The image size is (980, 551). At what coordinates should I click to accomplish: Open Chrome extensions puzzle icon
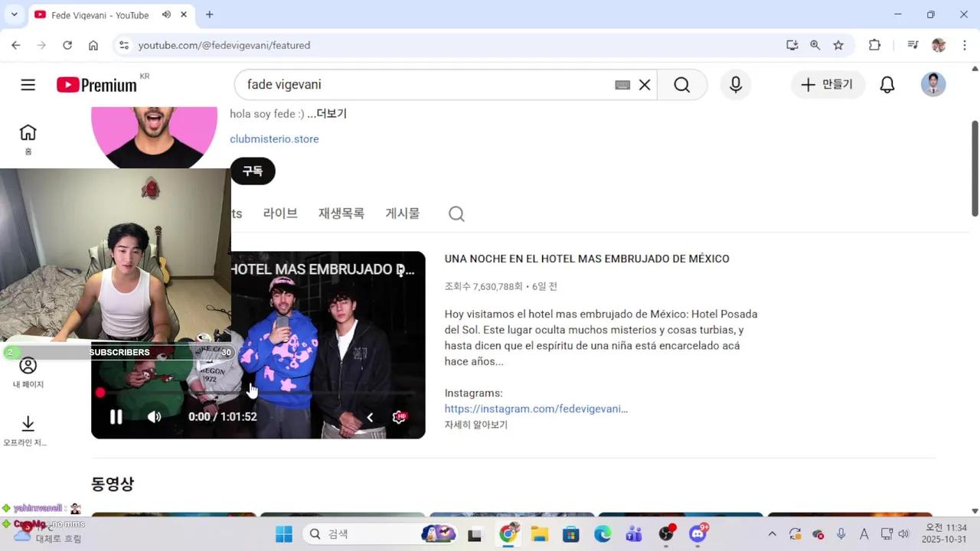point(874,45)
